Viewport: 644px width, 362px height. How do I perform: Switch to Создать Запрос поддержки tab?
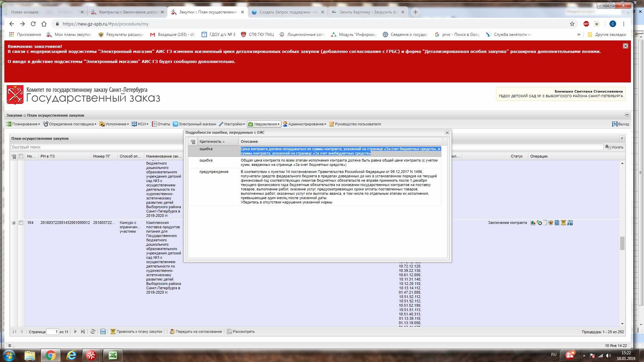pyautogui.click(x=288, y=12)
